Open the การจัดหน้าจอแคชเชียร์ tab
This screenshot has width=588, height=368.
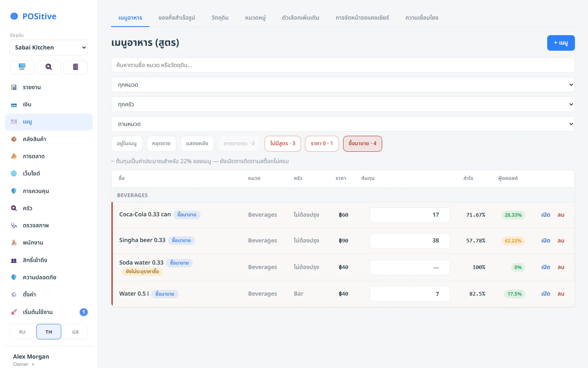coord(362,18)
